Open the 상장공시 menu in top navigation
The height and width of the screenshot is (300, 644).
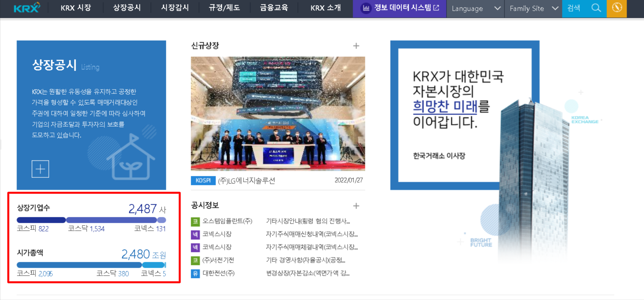point(127,8)
